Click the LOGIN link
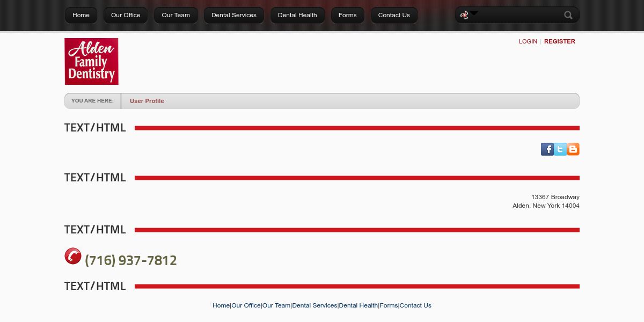The width and height of the screenshot is (644, 322). point(528,41)
